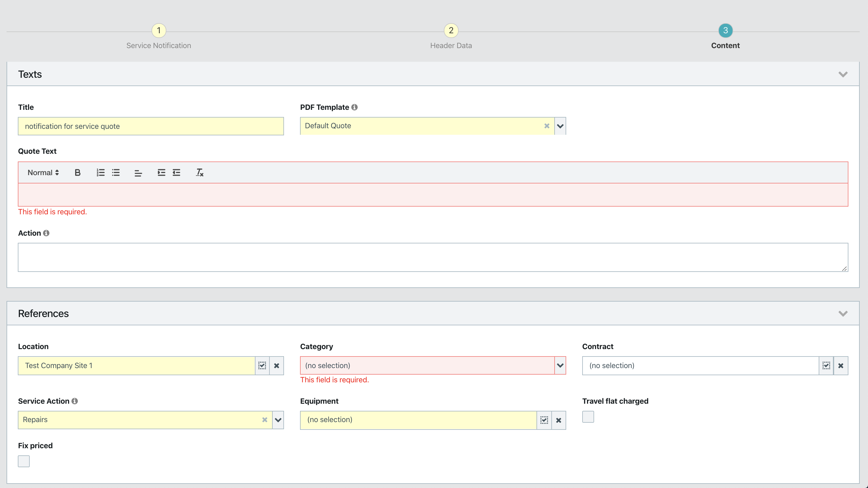Image resolution: width=868 pixels, height=488 pixels.
Task: Click Quote Text 'This field is required.' message
Action: pyautogui.click(x=53, y=212)
